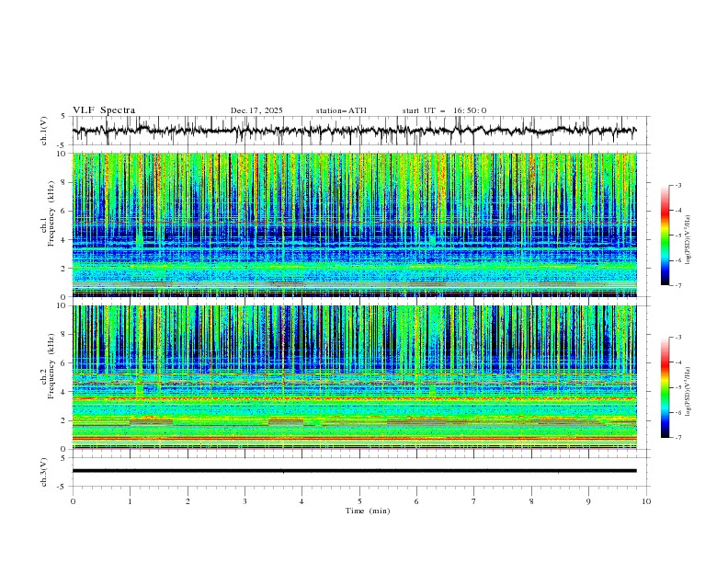Click the -3 label on upper color bar
728x563 pixels.
click(678, 186)
